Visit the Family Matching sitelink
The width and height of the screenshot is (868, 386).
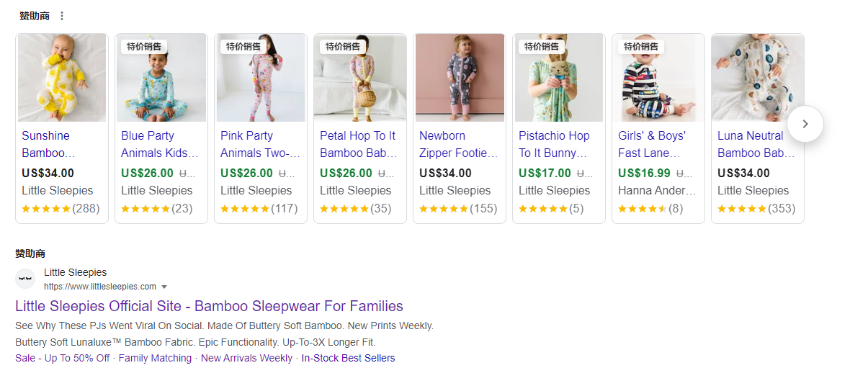tap(155, 358)
